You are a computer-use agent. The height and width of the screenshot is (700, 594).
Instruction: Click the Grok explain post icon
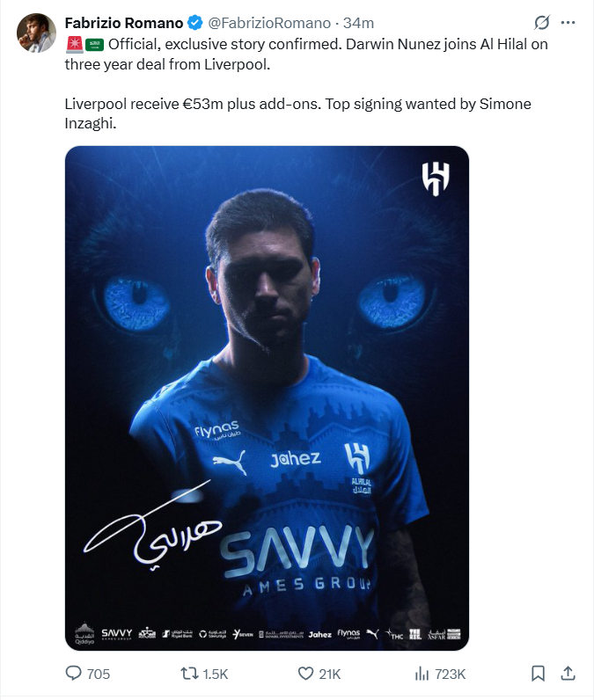pos(541,22)
